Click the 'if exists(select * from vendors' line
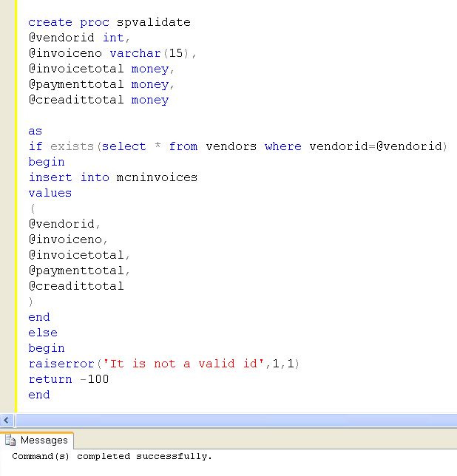 238,146
